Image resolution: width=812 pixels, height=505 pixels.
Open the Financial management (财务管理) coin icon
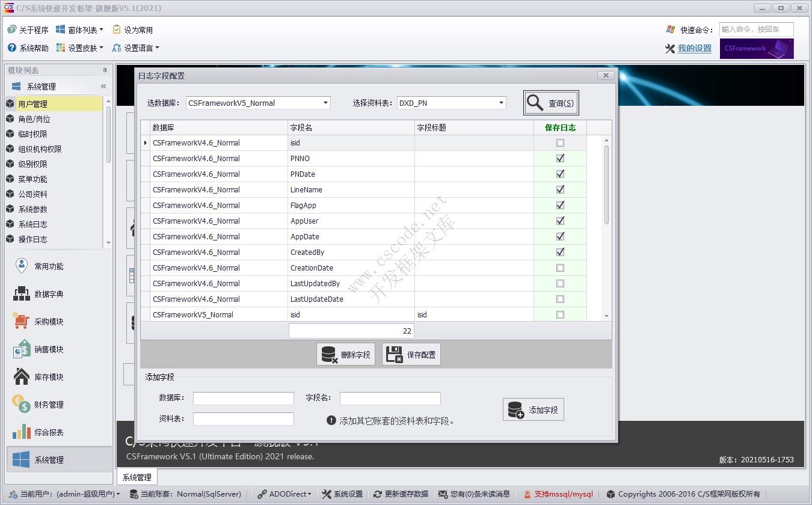22,405
